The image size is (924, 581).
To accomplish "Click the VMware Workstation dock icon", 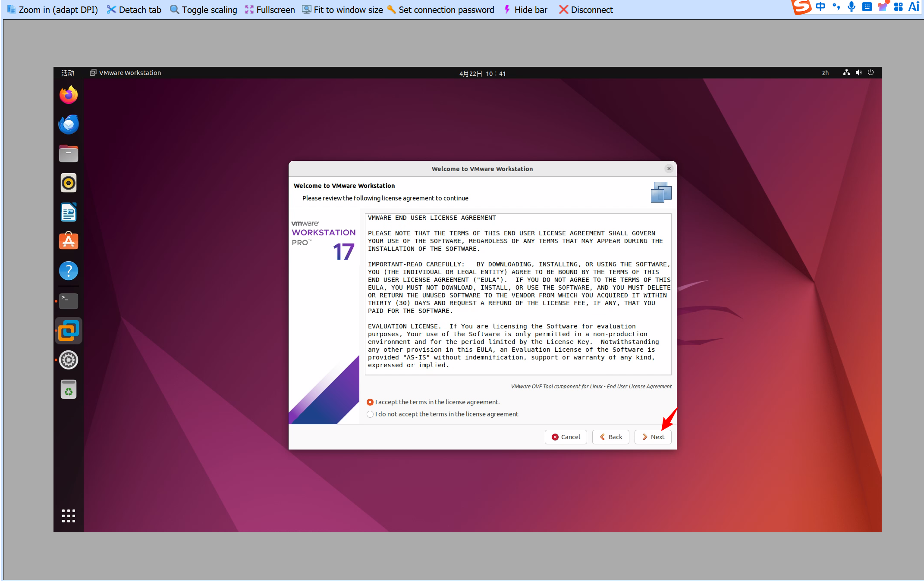I will coord(69,331).
